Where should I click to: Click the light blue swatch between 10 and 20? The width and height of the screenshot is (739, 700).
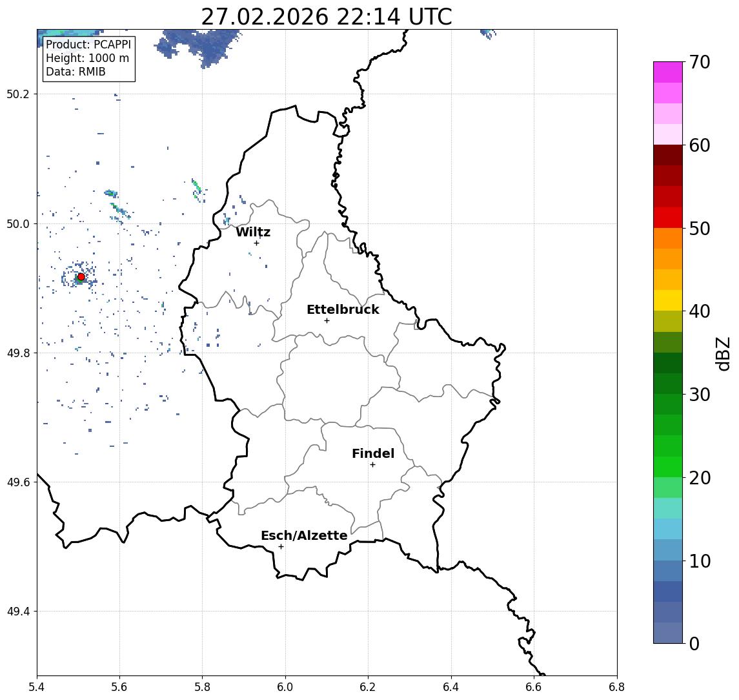coord(668,529)
